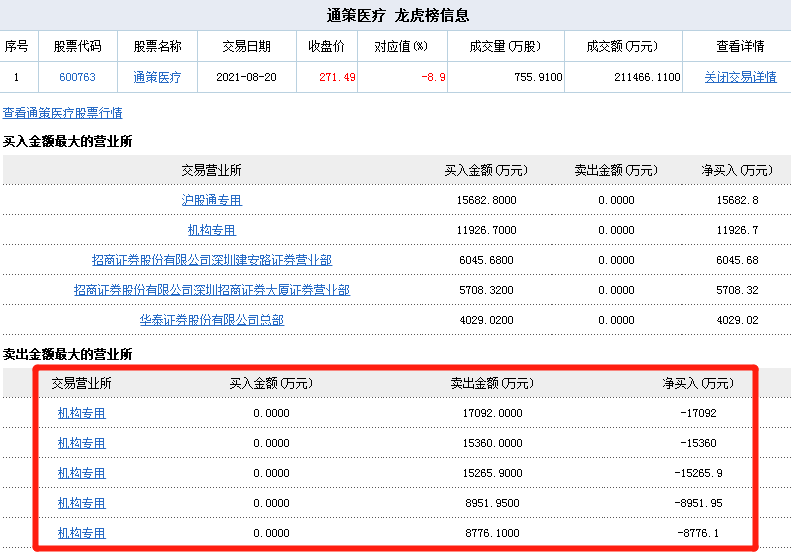This screenshot has width=791, height=553.
Task: Select 0.0000 sell amount in 沪股通专用 row
Action: coord(616,200)
